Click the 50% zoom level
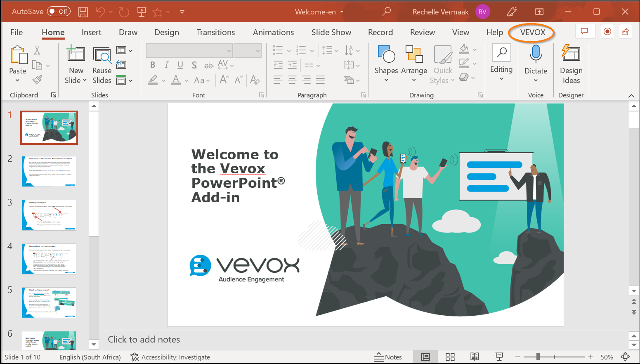Image resolution: width=640 pixels, height=364 pixels. coord(607,357)
